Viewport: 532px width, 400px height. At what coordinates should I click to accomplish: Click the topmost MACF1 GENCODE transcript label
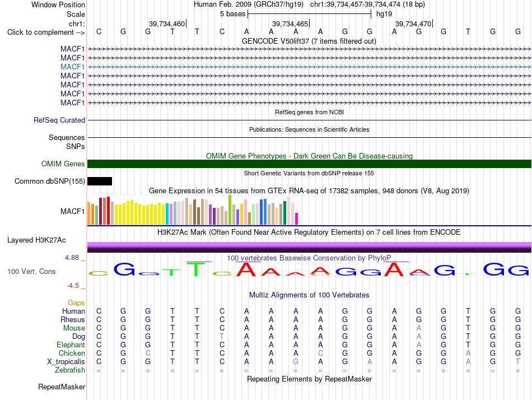coord(72,49)
